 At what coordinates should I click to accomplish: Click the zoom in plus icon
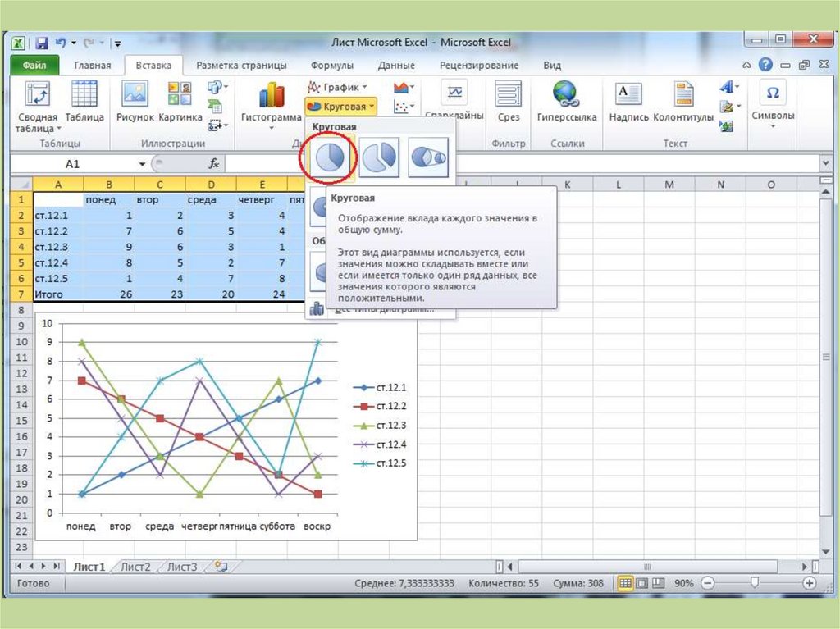pyautogui.click(x=810, y=583)
